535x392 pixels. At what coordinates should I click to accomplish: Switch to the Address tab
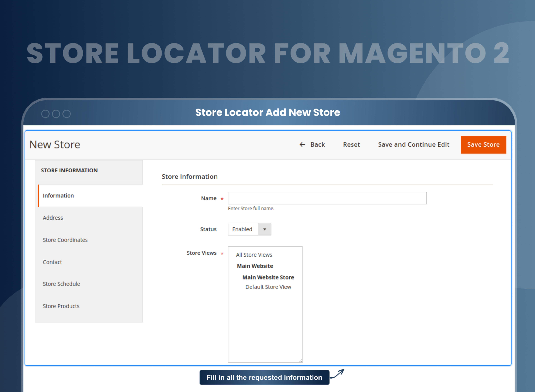[x=53, y=218]
